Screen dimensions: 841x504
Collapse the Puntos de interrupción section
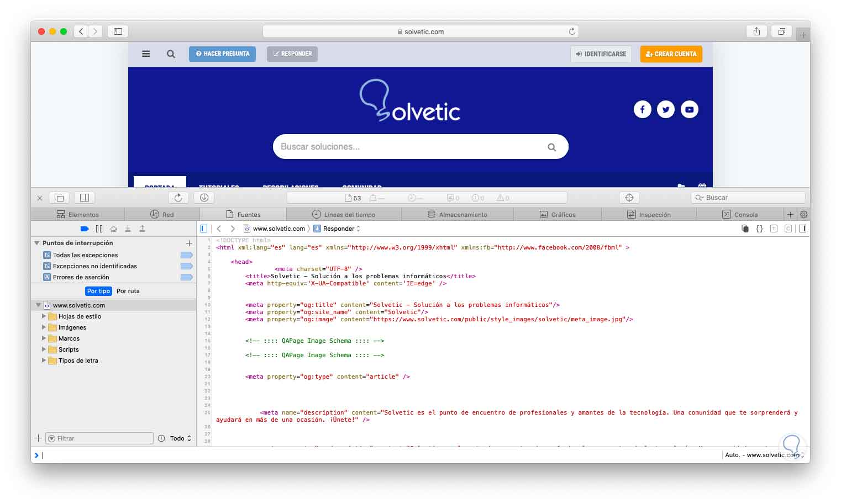click(37, 243)
